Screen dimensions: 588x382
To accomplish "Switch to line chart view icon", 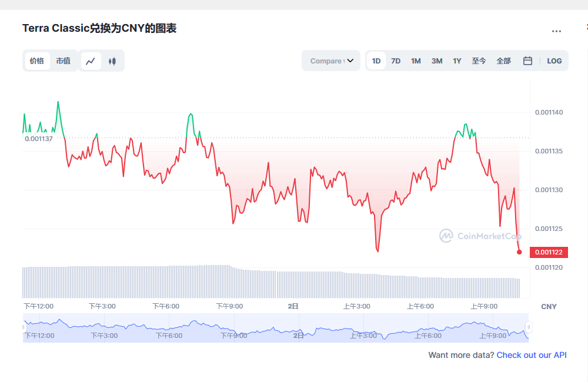I will pos(91,61).
